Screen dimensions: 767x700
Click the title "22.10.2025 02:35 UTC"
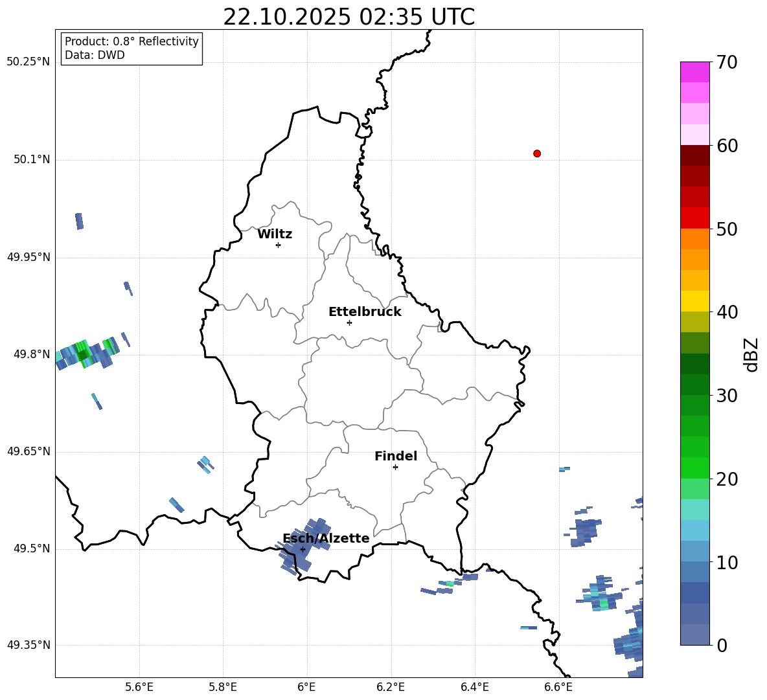pos(349,17)
